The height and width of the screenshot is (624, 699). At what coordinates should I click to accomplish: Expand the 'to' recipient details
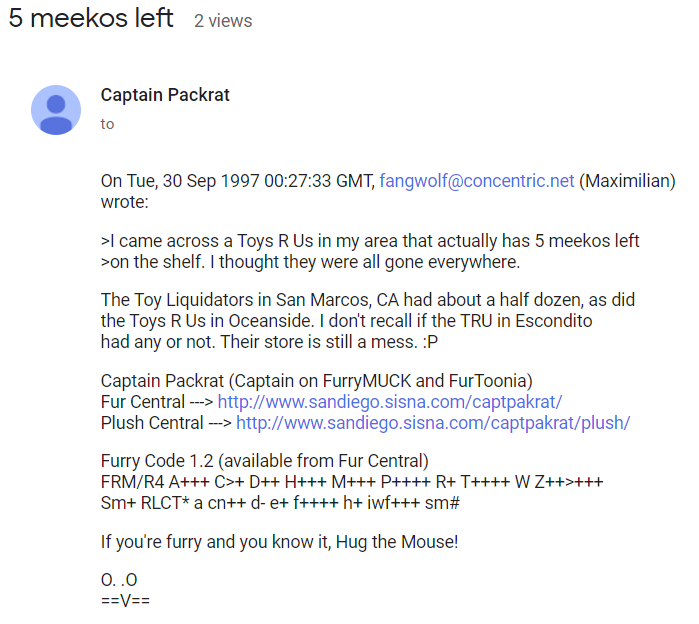click(x=107, y=124)
